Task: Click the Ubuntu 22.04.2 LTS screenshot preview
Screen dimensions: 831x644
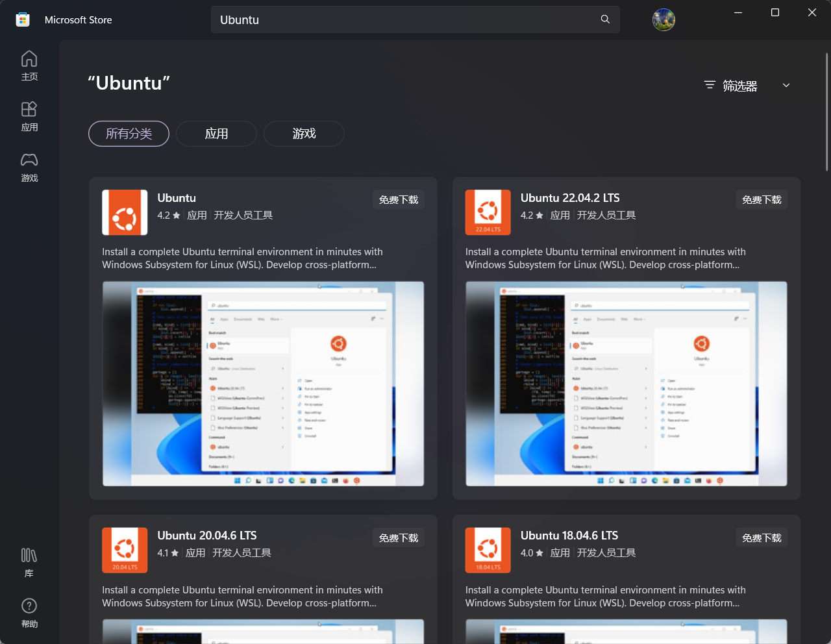Action: tap(626, 384)
